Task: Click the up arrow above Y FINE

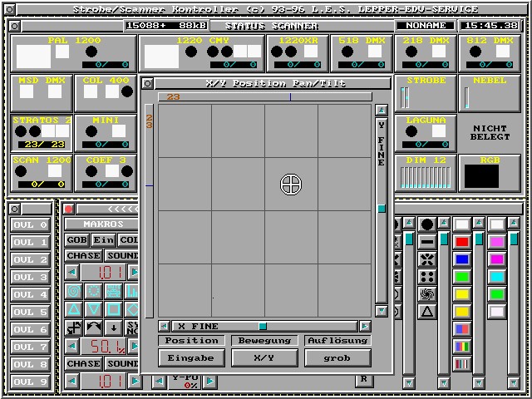Action: pyautogui.click(x=382, y=111)
